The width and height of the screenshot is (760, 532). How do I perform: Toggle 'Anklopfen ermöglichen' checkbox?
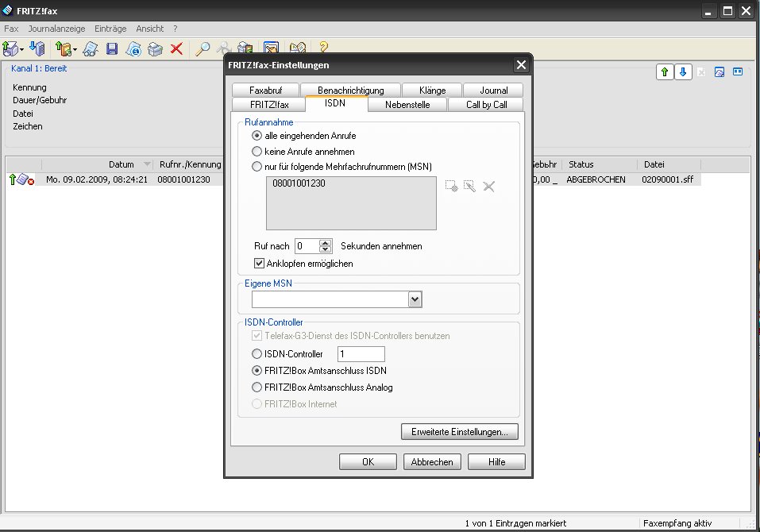pyautogui.click(x=259, y=263)
